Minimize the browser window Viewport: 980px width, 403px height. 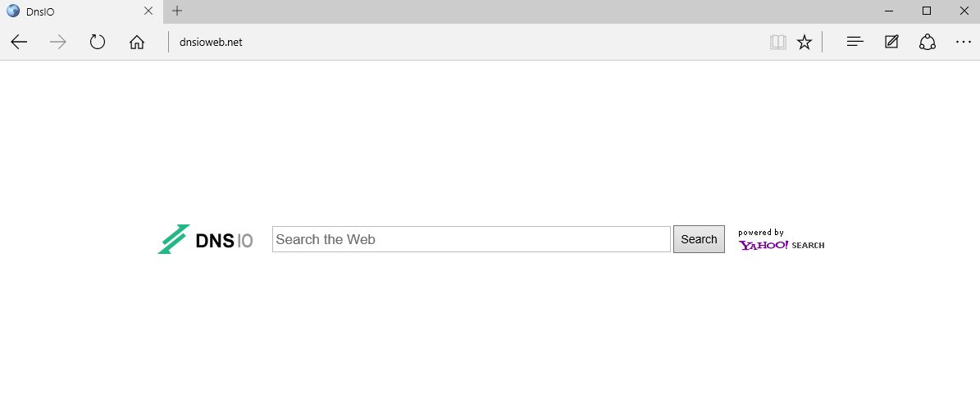(890, 11)
